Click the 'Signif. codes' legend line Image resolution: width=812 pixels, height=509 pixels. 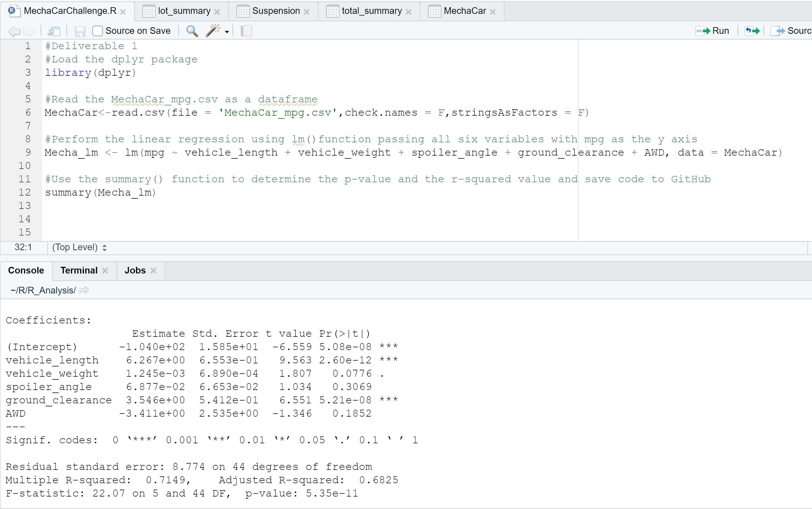point(212,440)
